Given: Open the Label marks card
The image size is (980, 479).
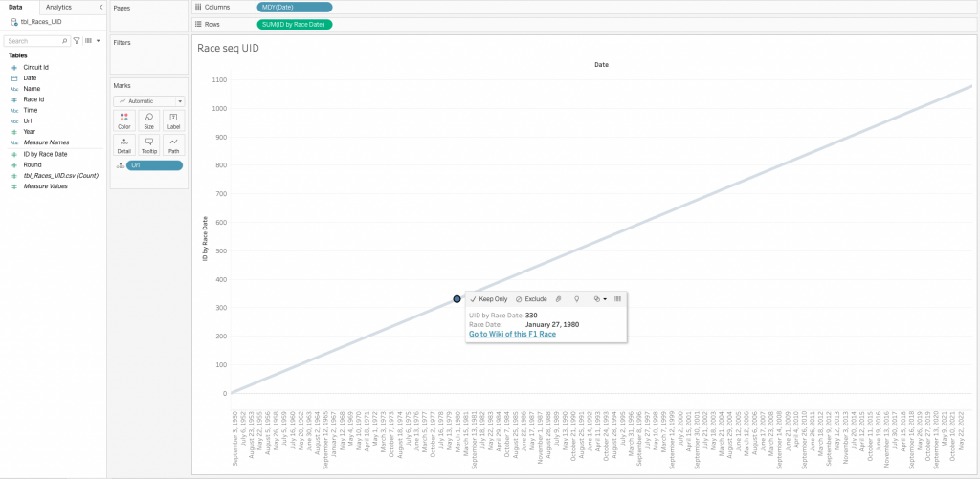Looking at the screenshot, I should point(173,120).
